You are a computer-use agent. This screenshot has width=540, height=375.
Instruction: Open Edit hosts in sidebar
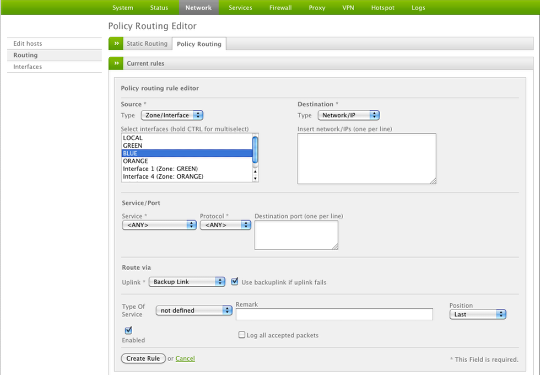[x=54, y=43]
